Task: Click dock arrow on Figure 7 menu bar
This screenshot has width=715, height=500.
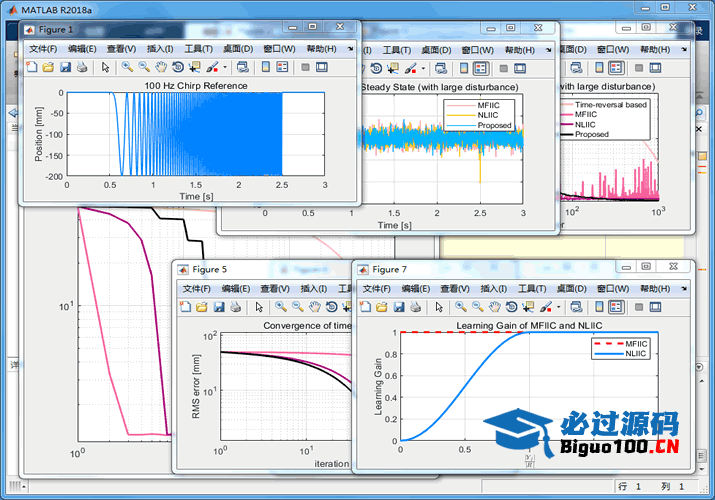Action: tap(684, 288)
